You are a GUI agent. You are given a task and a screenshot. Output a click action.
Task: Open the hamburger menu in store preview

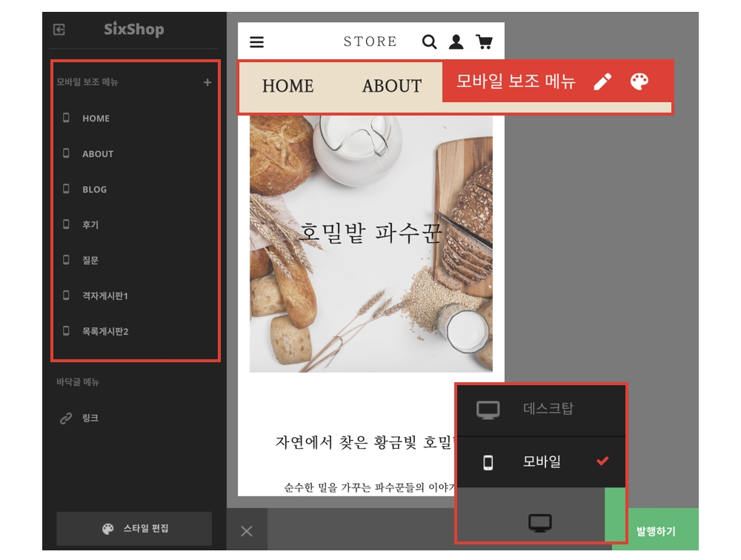pyautogui.click(x=256, y=42)
